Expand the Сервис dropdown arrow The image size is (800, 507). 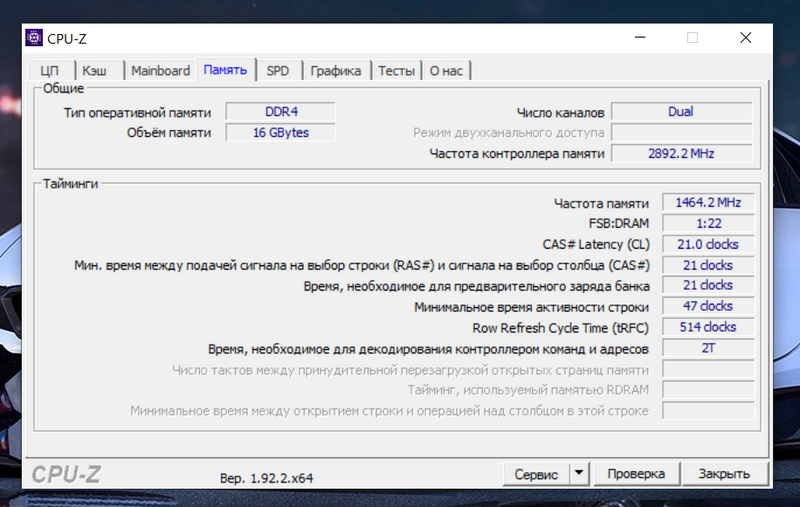pyautogui.click(x=579, y=473)
